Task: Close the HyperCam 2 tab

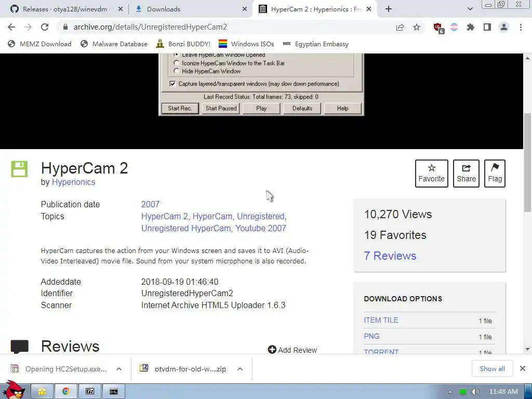Action: tap(369, 9)
